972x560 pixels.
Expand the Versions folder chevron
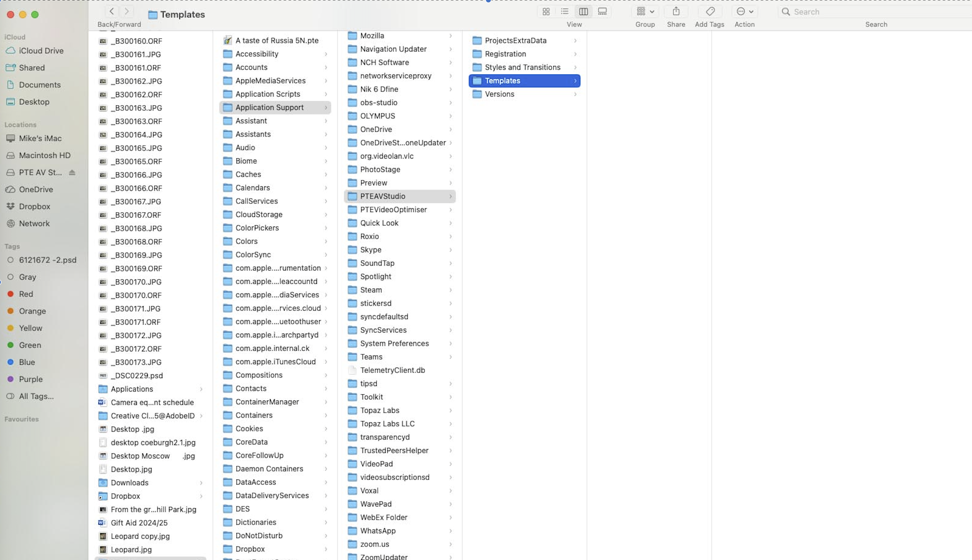pyautogui.click(x=575, y=94)
